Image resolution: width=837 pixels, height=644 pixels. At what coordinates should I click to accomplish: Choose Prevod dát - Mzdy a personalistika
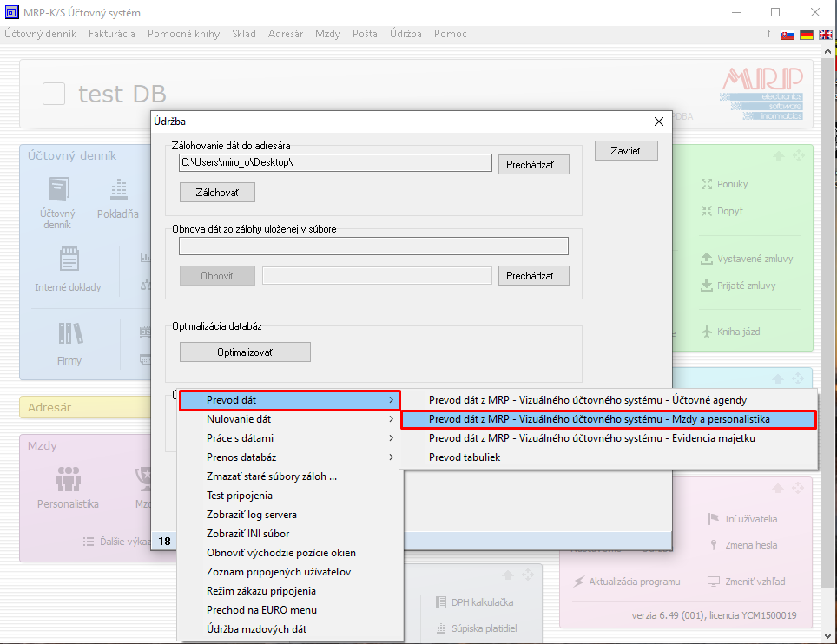pyautogui.click(x=609, y=419)
